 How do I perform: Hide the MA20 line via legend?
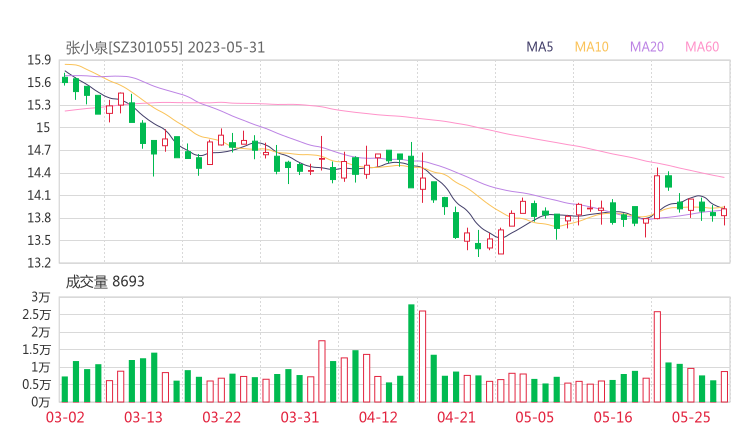648,47
